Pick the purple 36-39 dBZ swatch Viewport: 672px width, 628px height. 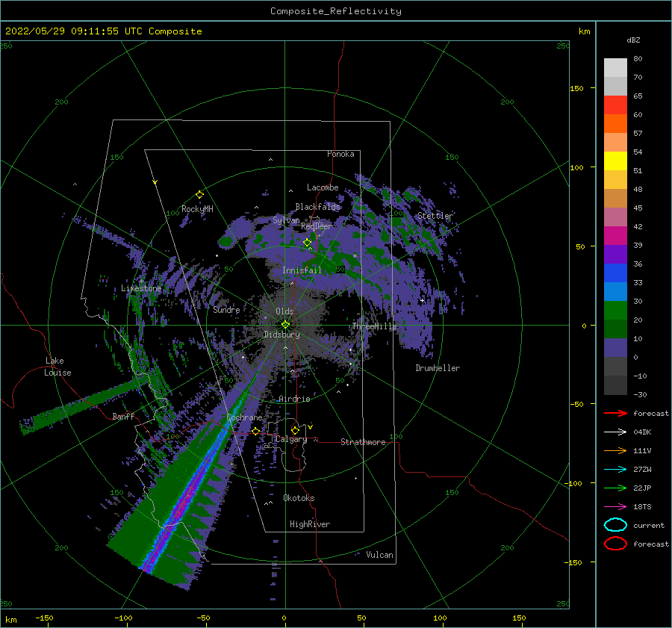[x=615, y=254]
